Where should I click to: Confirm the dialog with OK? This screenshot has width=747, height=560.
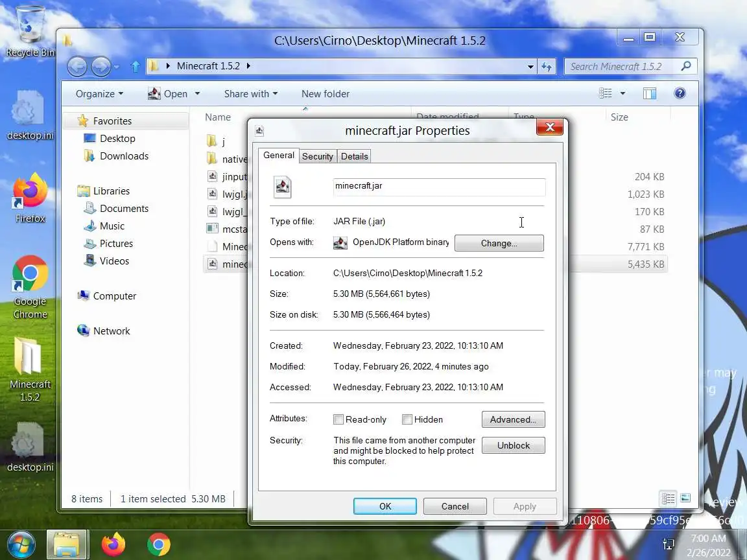point(385,506)
